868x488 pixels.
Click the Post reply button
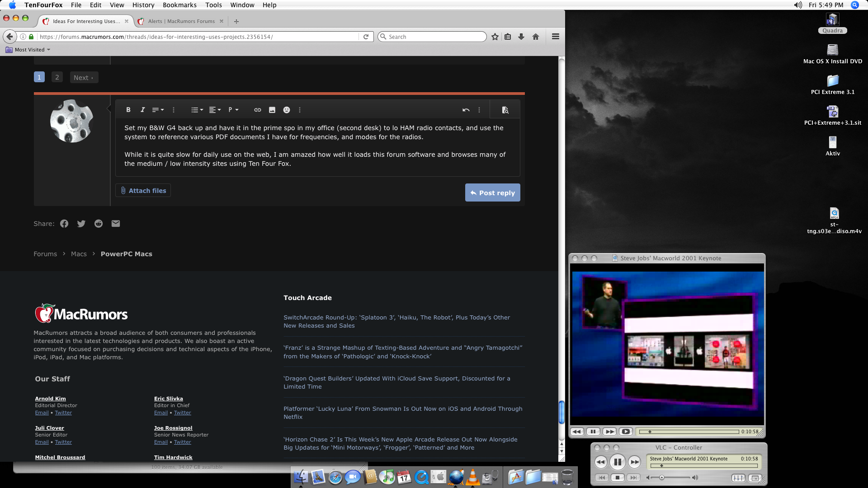492,192
